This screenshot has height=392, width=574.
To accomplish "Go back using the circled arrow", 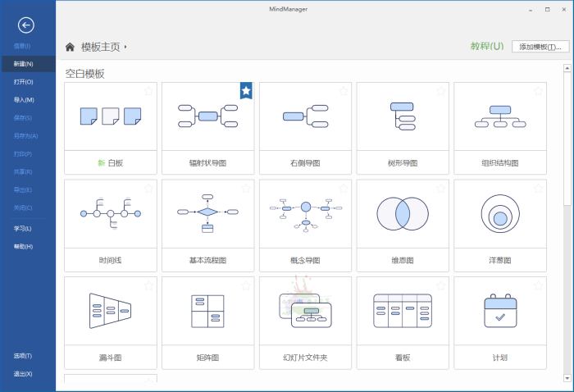I will pyautogui.click(x=25, y=25).
